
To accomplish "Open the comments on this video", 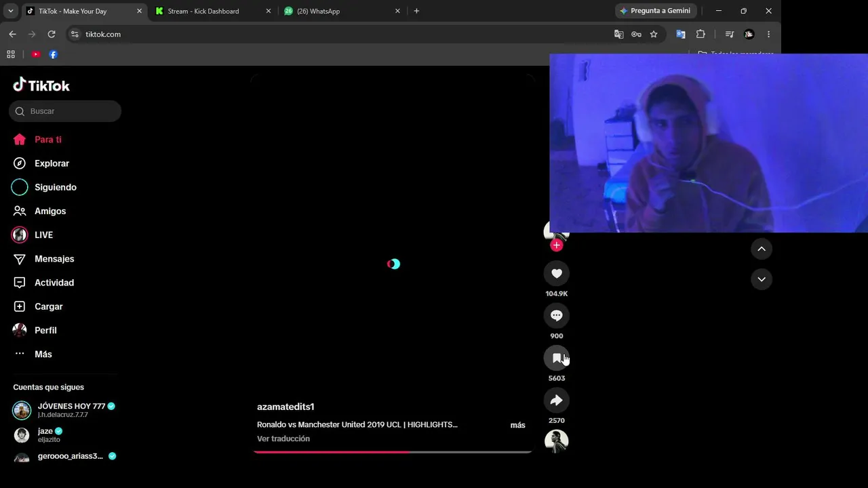I will point(556,315).
